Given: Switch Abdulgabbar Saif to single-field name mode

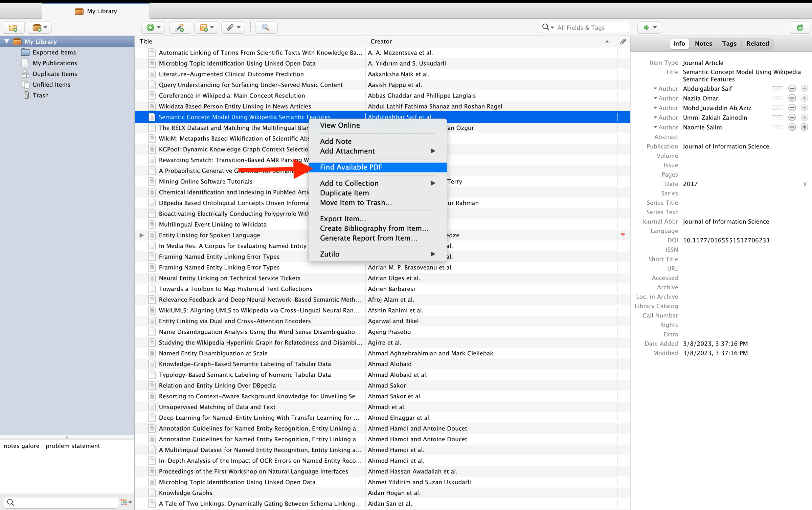Looking at the screenshot, I should pyautogui.click(x=777, y=88).
